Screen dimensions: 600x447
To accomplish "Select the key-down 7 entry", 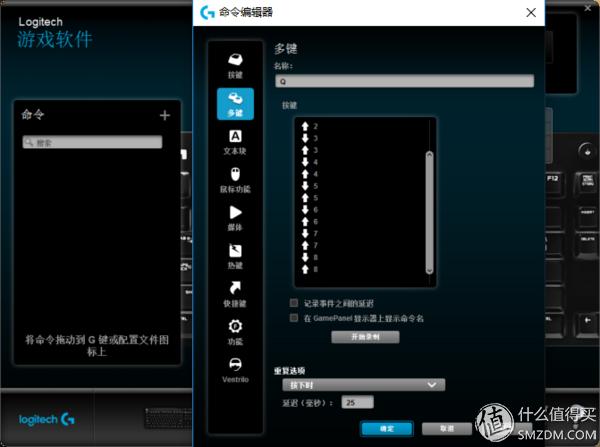I will coord(310,233).
